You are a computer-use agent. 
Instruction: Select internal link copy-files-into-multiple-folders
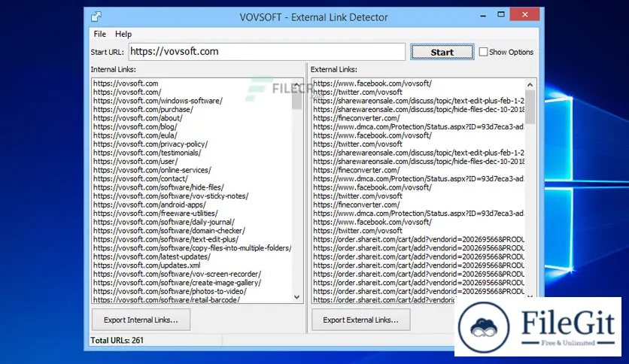pos(192,248)
